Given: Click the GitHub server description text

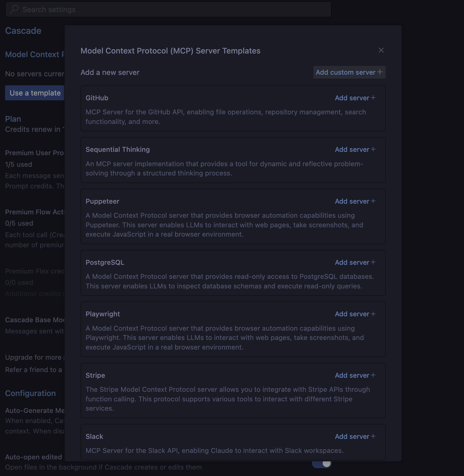Looking at the screenshot, I should [x=226, y=117].
